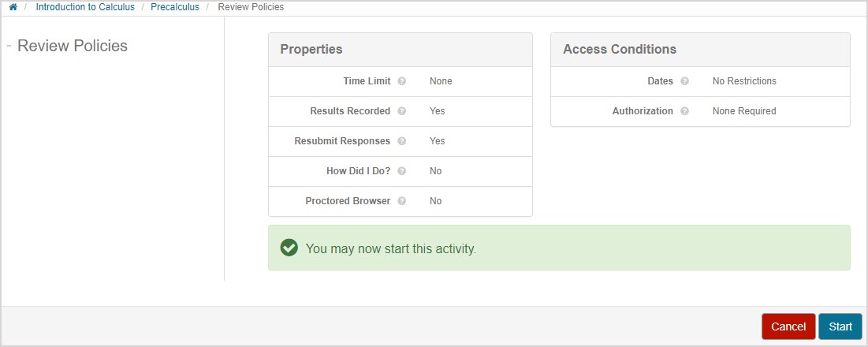
Task: Click the home icon in breadcrumb
Action: coord(13,7)
